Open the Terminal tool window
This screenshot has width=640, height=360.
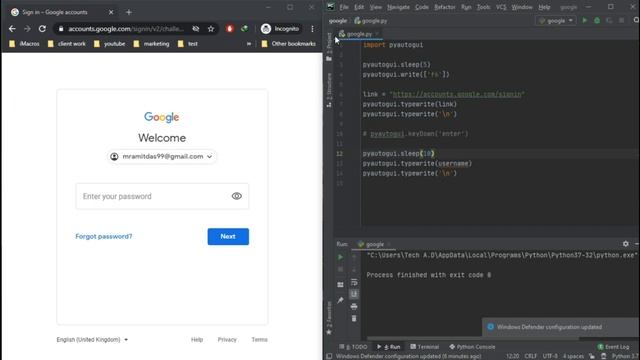click(x=424, y=347)
